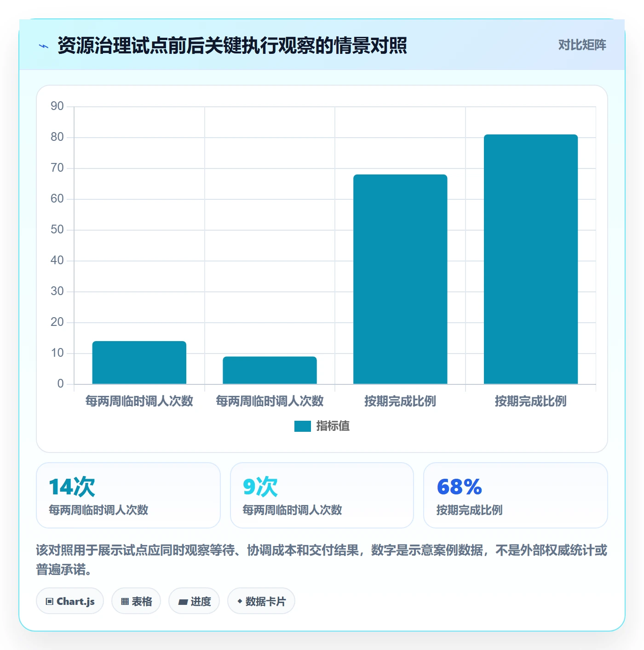644x650 pixels.
Task: Click the grid icon in the 表格 tag
Action: [x=125, y=601]
